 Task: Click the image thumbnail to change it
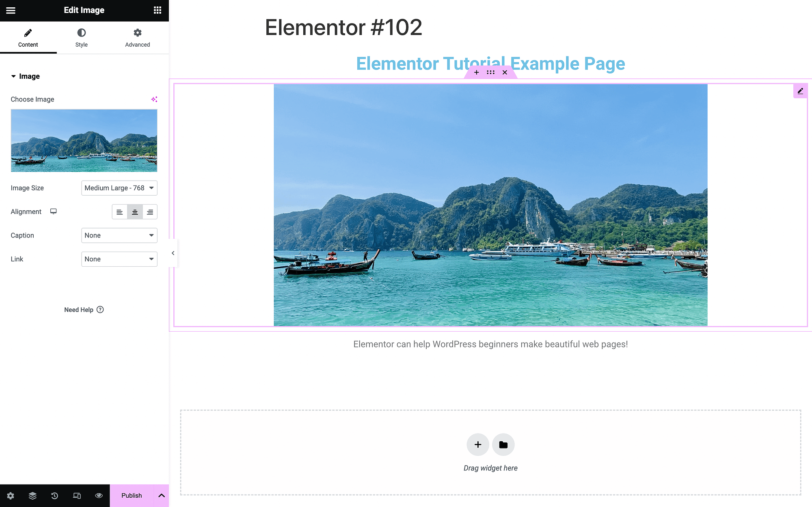[x=84, y=140]
